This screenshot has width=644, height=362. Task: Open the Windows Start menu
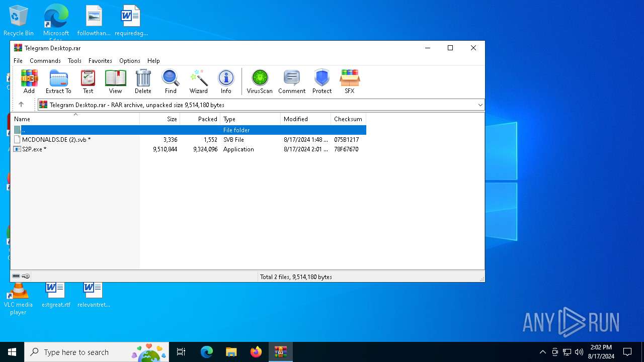(12, 352)
